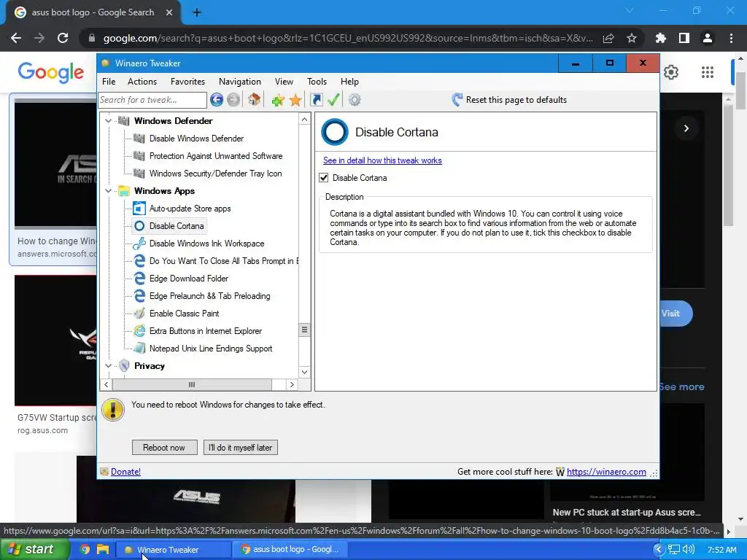Click the Donate! link

click(x=125, y=472)
